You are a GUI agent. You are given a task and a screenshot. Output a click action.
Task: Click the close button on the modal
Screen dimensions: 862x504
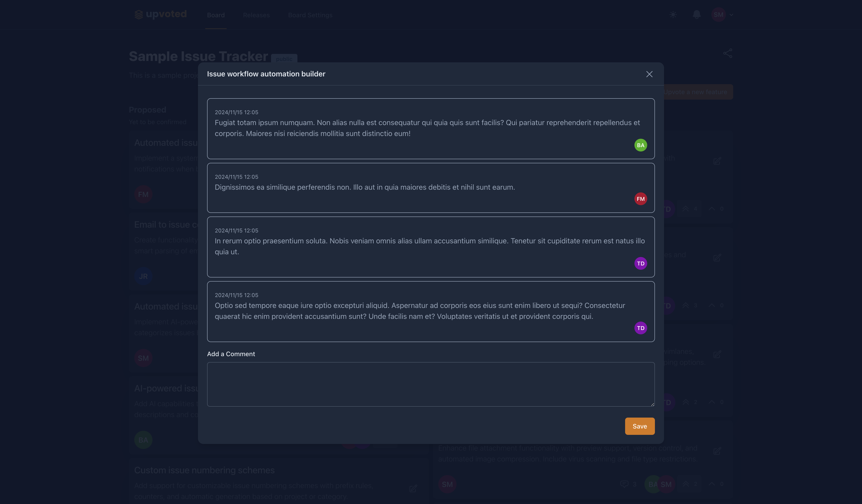[x=649, y=74]
